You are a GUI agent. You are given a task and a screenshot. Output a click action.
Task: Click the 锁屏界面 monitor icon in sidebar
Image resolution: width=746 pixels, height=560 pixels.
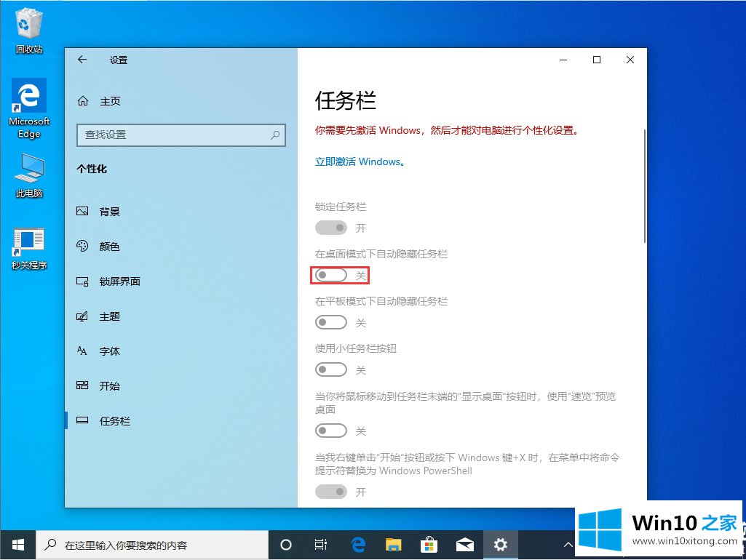point(82,281)
